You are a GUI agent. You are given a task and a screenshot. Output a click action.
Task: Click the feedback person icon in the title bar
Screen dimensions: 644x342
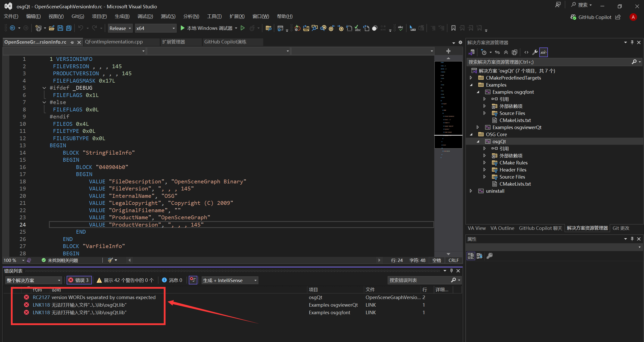click(x=558, y=5)
